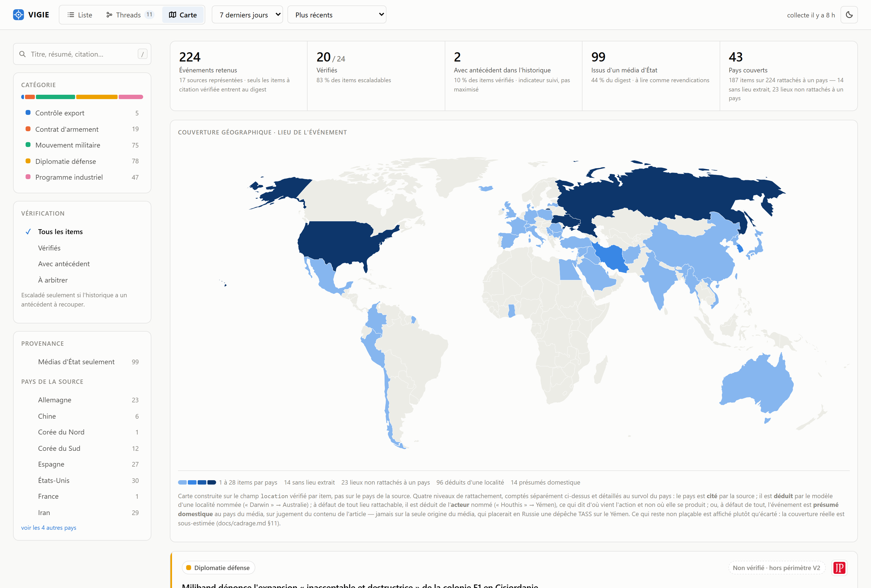Click the map legend color scale
This screenshot has width=871, height=588.
coord(197,482)
